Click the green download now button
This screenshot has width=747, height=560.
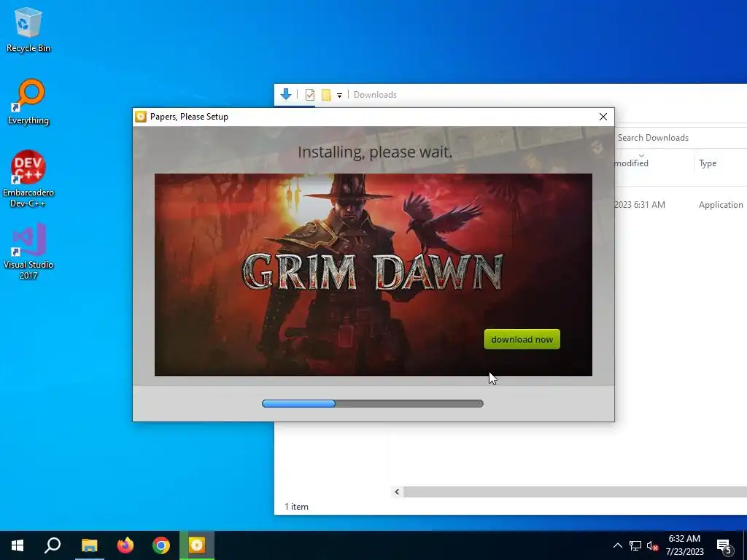point(522,339)
